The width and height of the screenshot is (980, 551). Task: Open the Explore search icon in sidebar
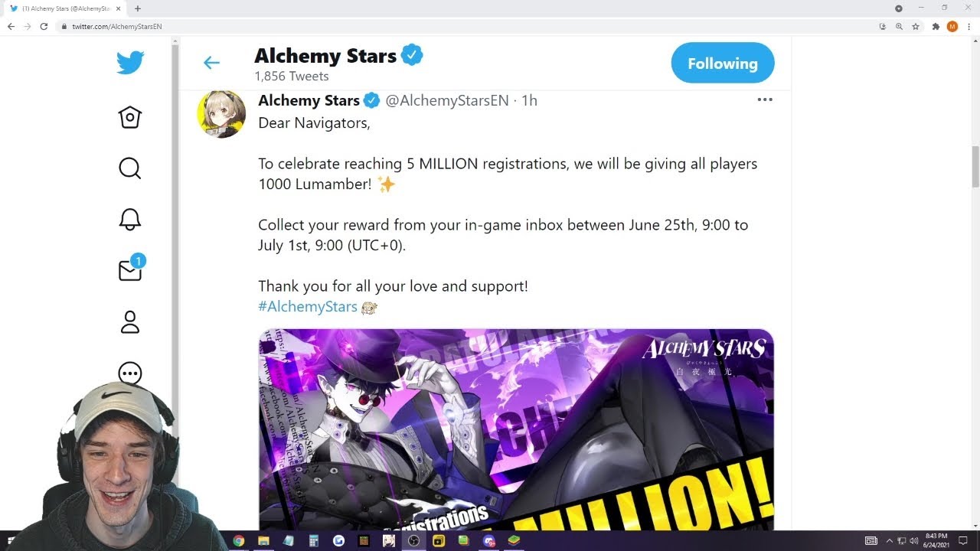tap(130, 168)
